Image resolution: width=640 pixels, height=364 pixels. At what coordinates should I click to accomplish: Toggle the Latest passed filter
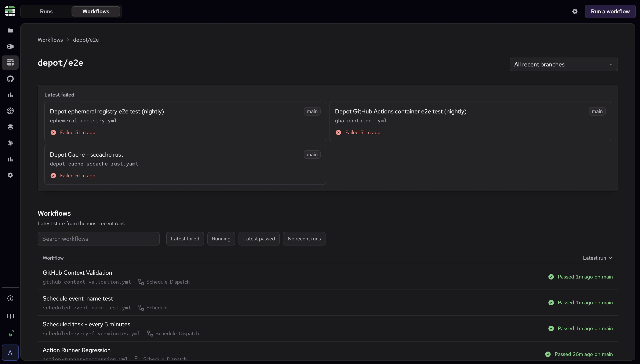click(x=259, y=239)
